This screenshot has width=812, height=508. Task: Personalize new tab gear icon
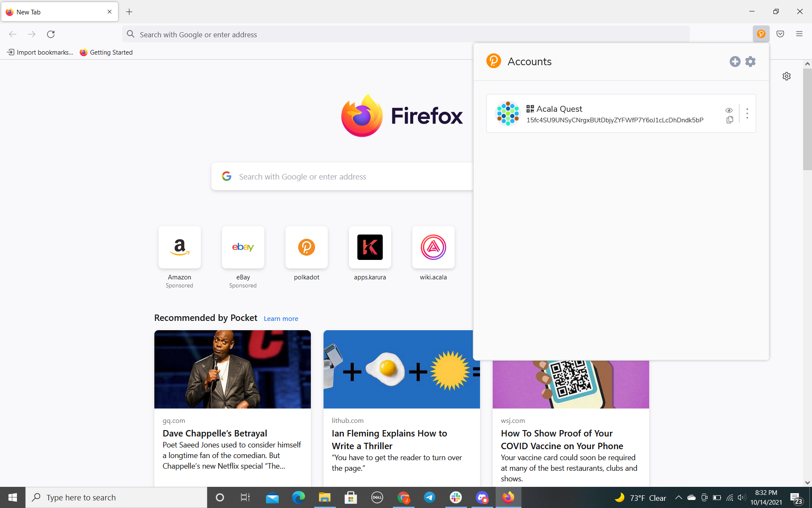786,76
